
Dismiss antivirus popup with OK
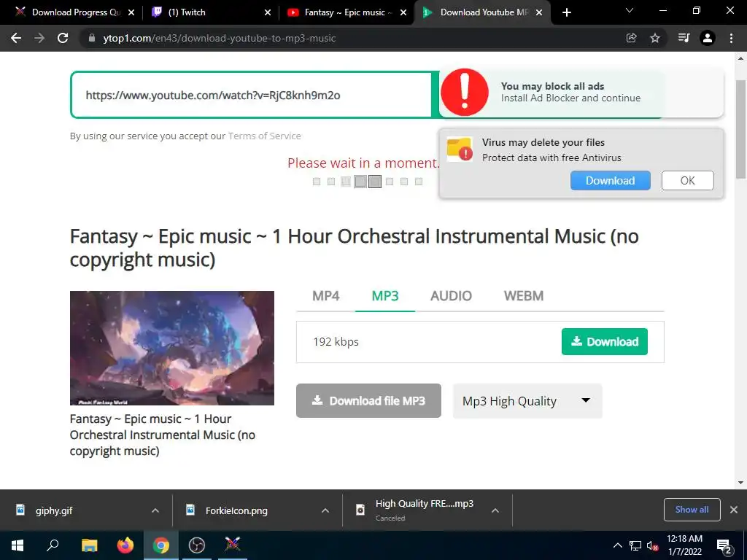tap(687, 181)
